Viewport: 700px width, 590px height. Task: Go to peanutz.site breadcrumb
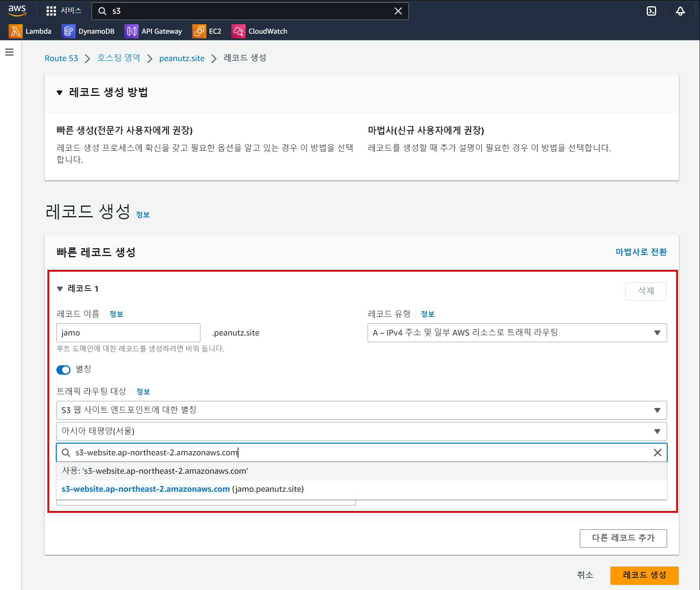click(182, 58)
